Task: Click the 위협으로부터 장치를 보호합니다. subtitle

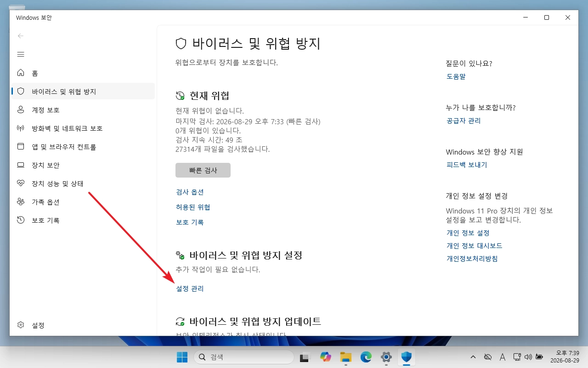Action: point(227,62)
